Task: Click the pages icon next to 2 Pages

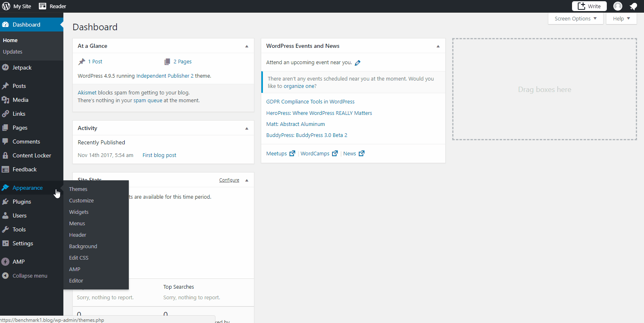Action: (x=167, y=62)
